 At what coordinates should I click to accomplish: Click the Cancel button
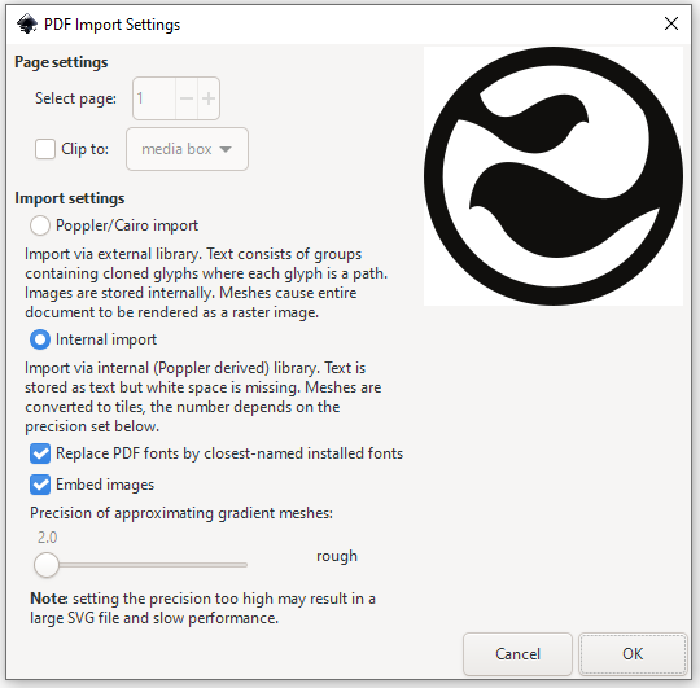(518, 654)
